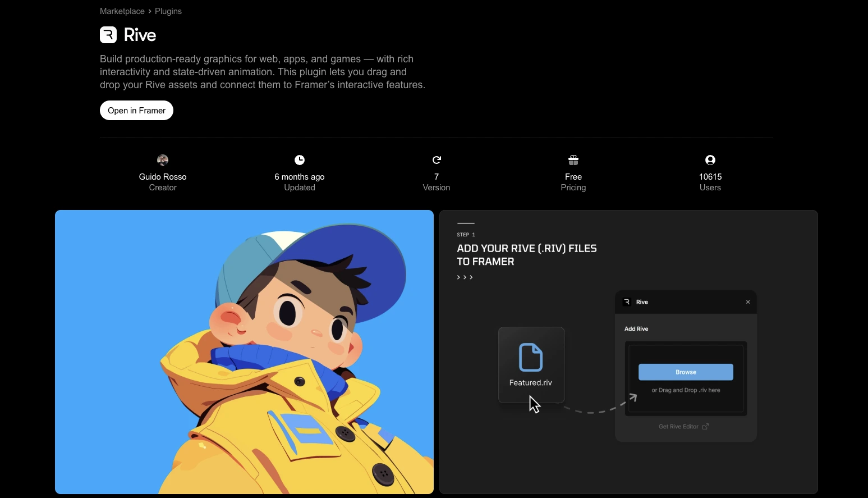Click the Open in Framer button
The image size is (868, 498).
[136, 110]
